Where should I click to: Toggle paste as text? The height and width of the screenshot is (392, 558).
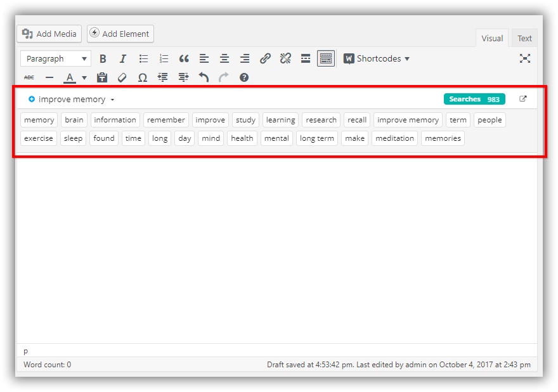click(x=102, y=77)
